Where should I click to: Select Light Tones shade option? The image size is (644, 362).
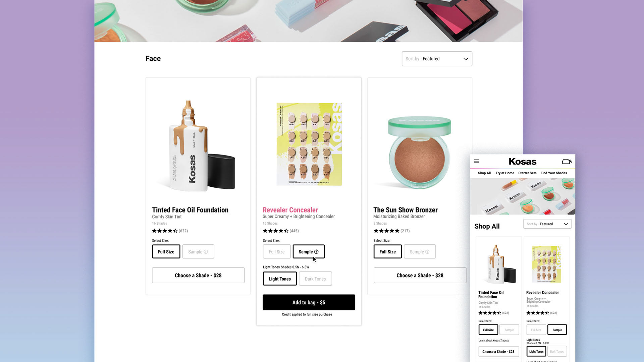(x=280, y=279)
